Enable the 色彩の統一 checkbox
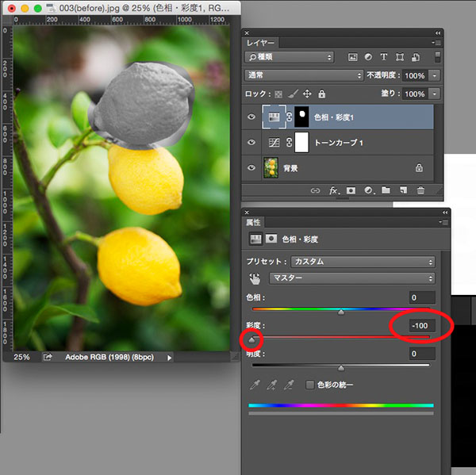Image resolution: width=476 pixels, height=475 pixels. (x=311, y=385)
